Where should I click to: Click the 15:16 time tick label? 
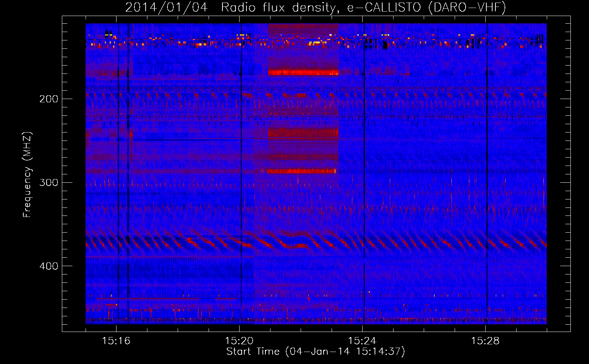coord(116,341)
